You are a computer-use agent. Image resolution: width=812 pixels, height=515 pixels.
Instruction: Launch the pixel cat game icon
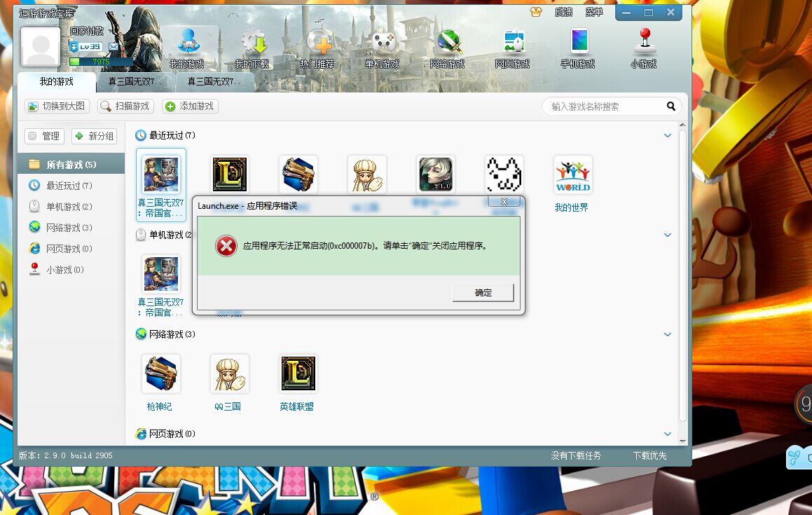pos(504,174)
